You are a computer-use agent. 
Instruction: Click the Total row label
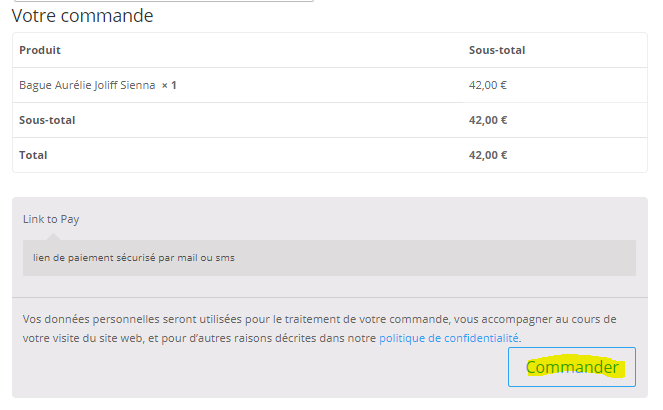pyautogui.click(x=33, y=155)
